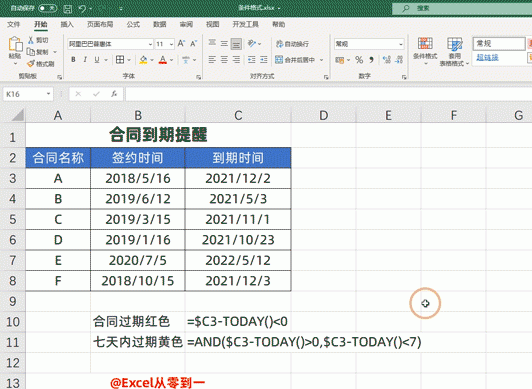
Task: Switch to the 开发工具 (Developer) tab
Action: (246, 24)
